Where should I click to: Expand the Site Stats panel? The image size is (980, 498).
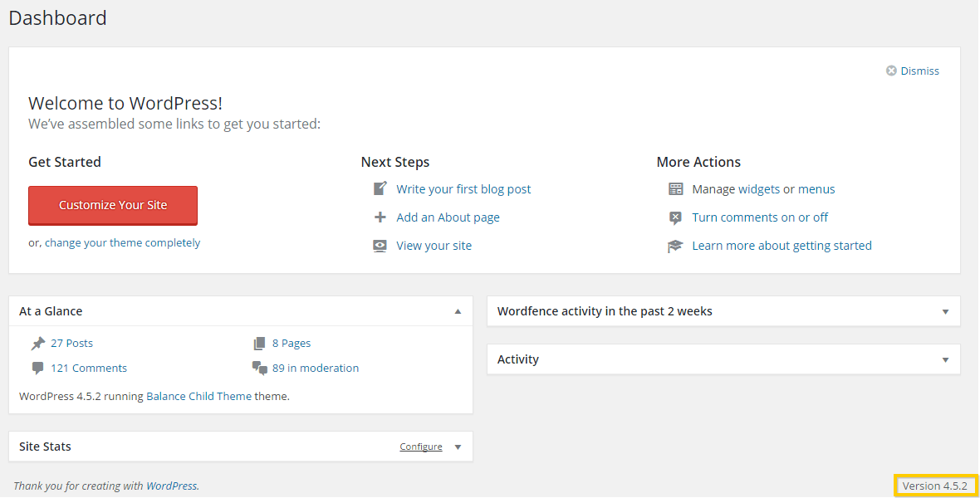pyautogui.click(x=458, y=446)
